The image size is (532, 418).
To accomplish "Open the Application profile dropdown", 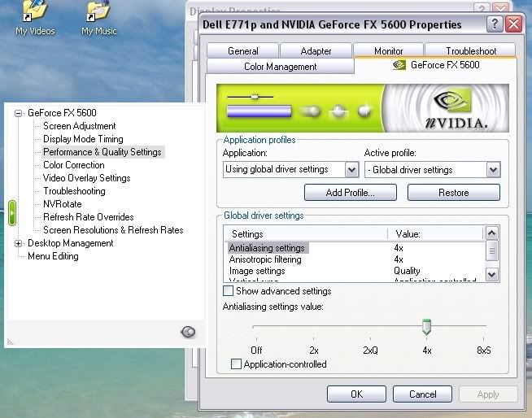I will 351,170.
